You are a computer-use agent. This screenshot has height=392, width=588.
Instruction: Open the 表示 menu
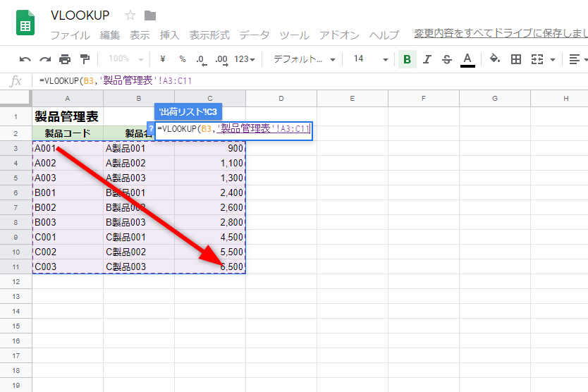pyautogui.click(x=140, y=35)
